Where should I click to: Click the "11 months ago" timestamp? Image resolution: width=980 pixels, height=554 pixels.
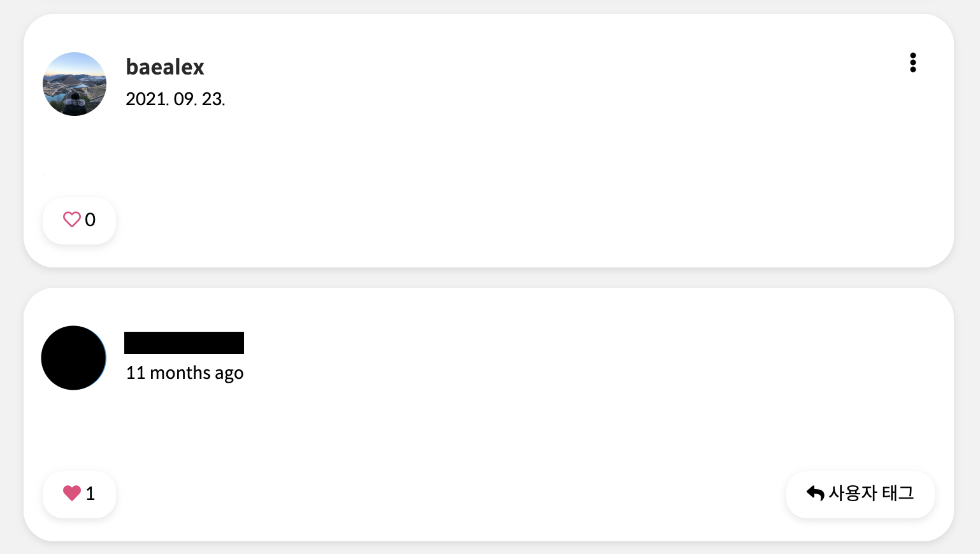tap(185, 373)
